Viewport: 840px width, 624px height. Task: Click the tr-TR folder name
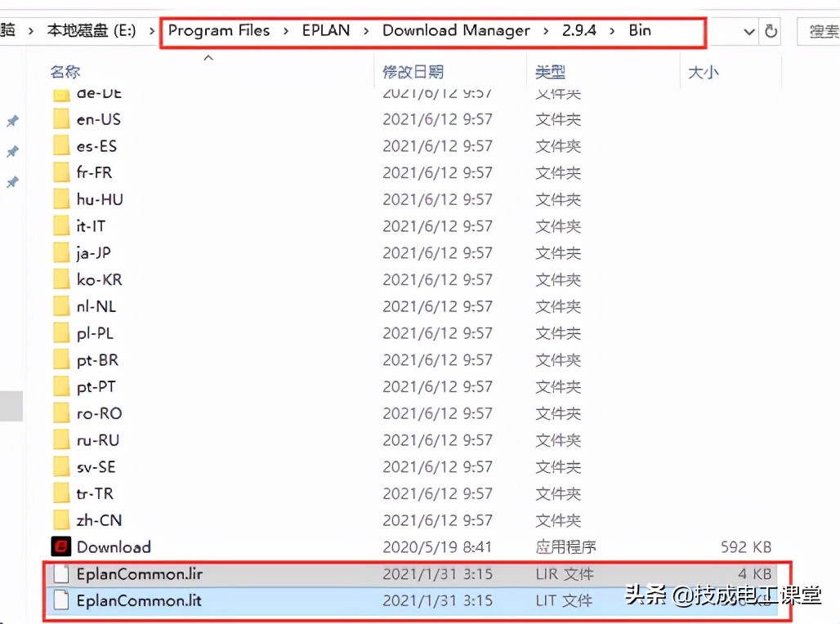[x=95, y=494]
